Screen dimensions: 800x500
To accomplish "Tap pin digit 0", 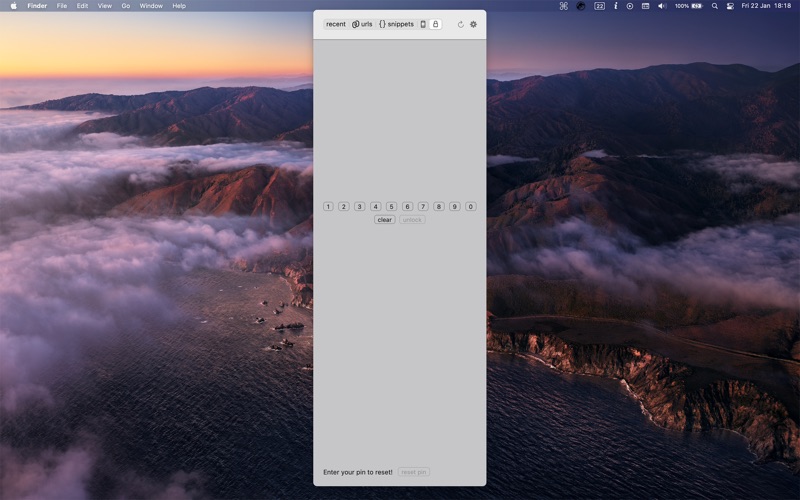I will pyautogui.click(x=471, y=207).
